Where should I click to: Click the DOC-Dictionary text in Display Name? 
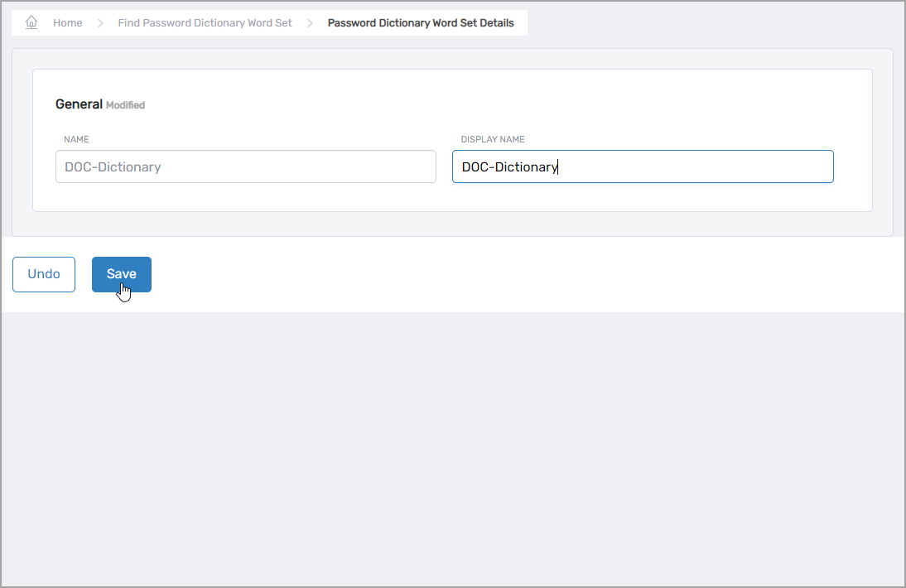509,167
